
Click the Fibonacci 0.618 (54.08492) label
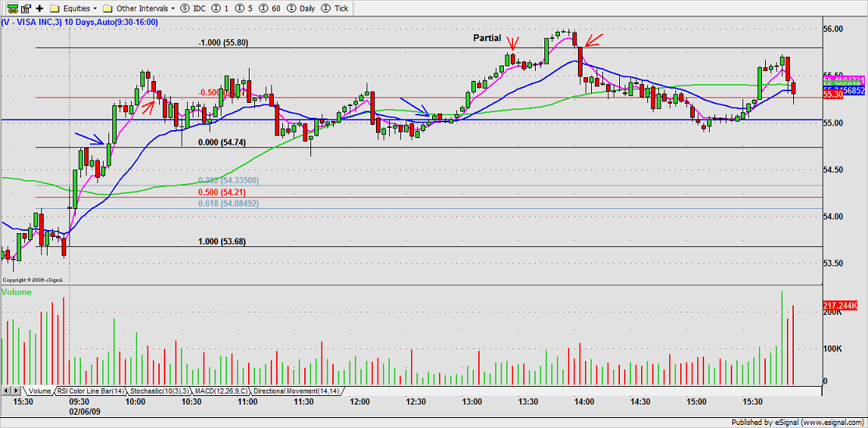pyautogui.click(x=228, y=203)
